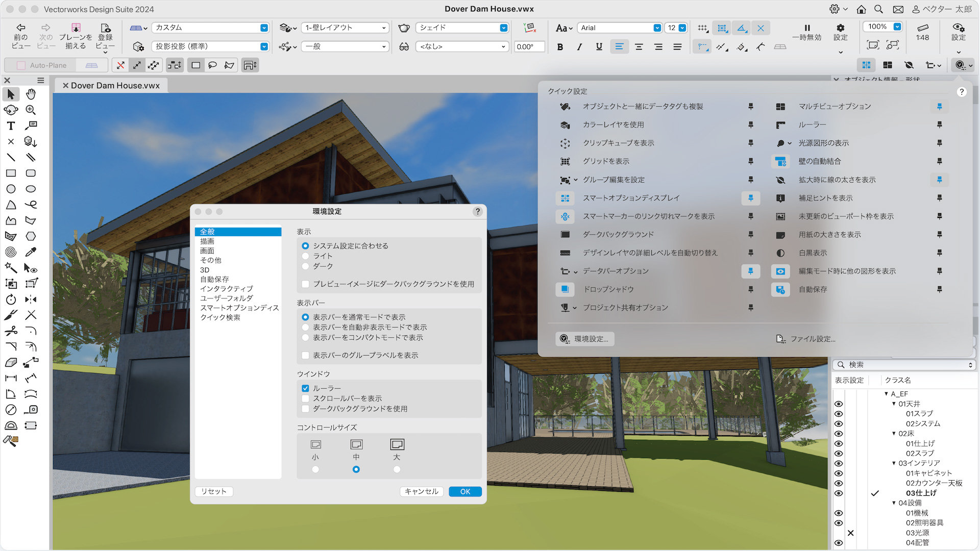Open the シェイド rendering mode dropdown
980x551 pixels.
click(503, 28)
